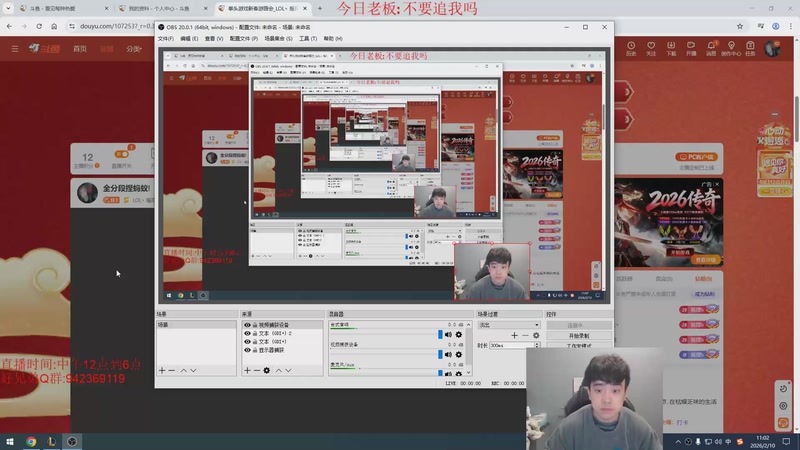Add a new source with the plus icon

point(247,370)
